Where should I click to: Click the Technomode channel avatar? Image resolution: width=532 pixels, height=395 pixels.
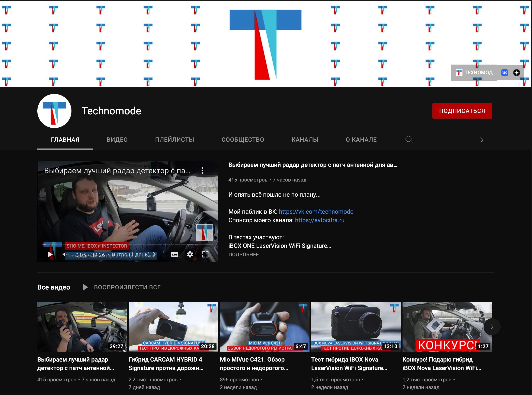54,111
